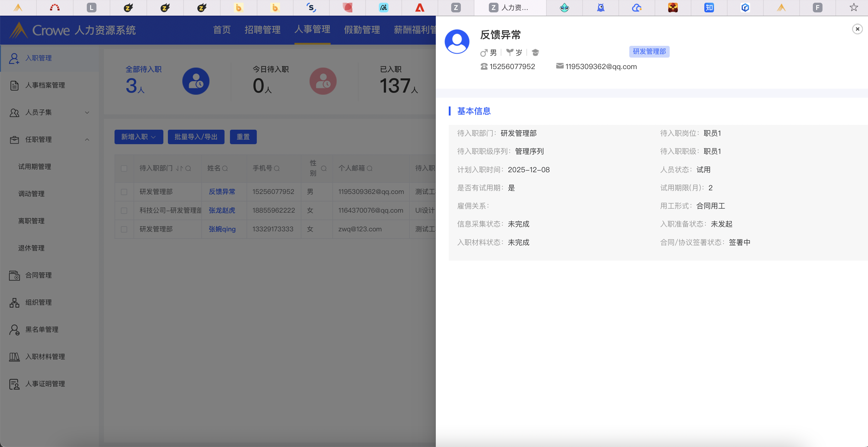Collapse the 任职管理 sidebar group
868x447 pixels.
(87, 140)
